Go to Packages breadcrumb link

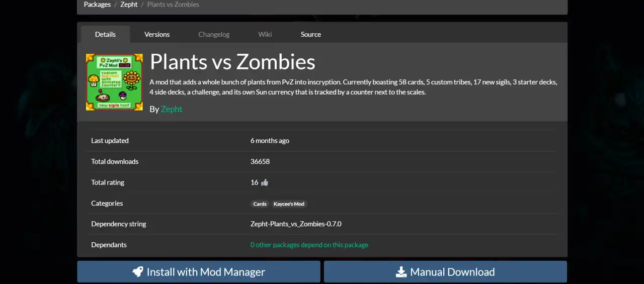click(x=97, y=5)
